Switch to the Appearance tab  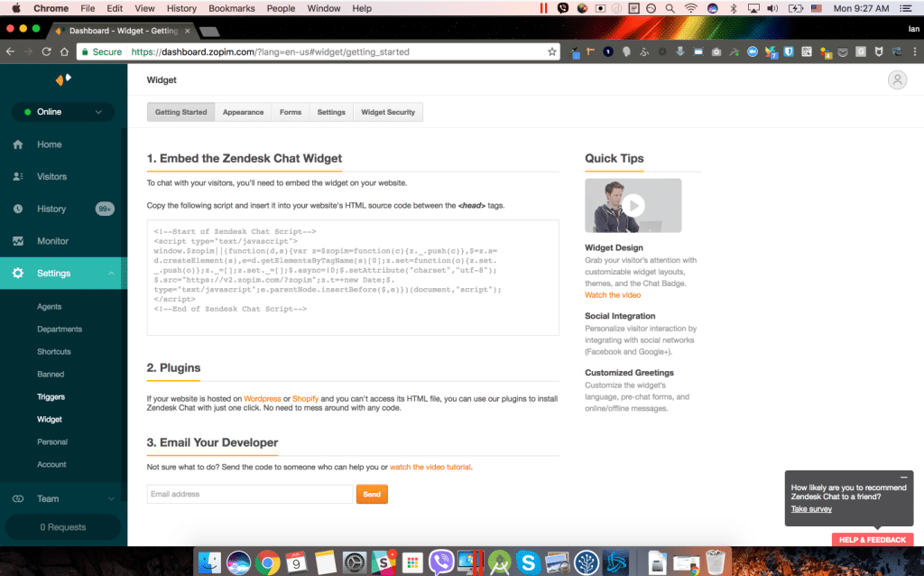(x=243, y=112)
